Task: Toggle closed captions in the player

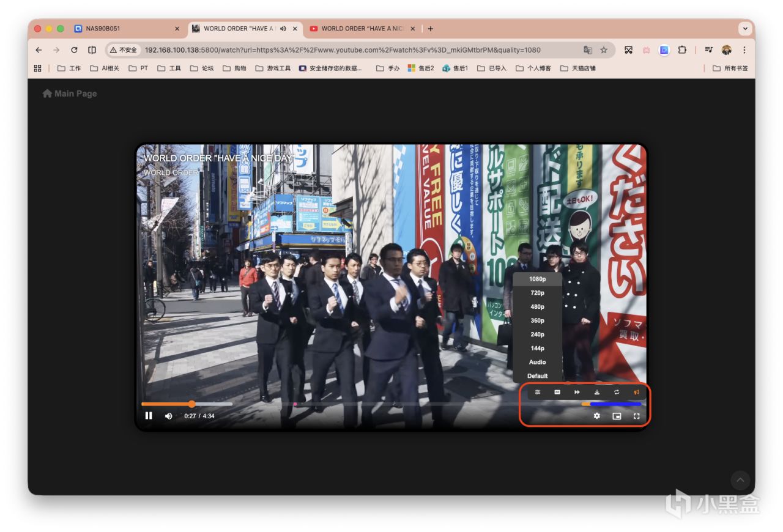Action: (x=557, y=392)
